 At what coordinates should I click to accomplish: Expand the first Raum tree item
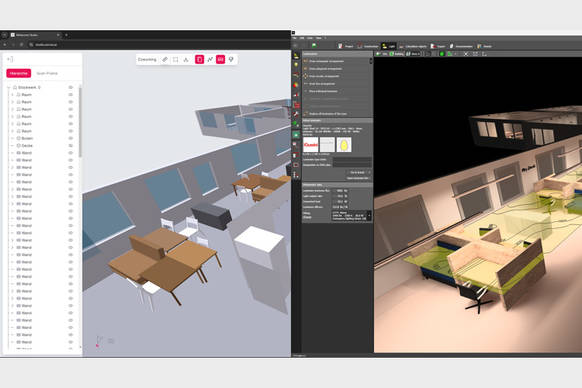[12, 95]
